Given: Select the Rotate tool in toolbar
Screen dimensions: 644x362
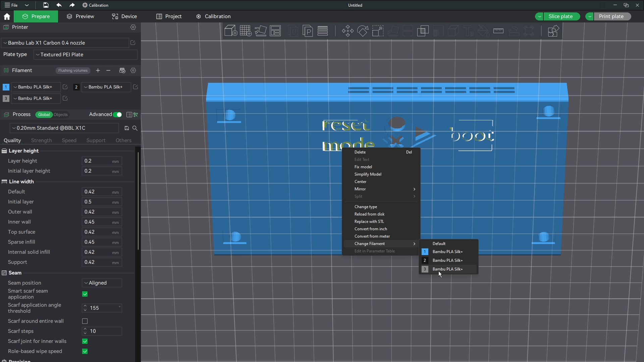Looking at the screenshot, I should click(363, 31).
